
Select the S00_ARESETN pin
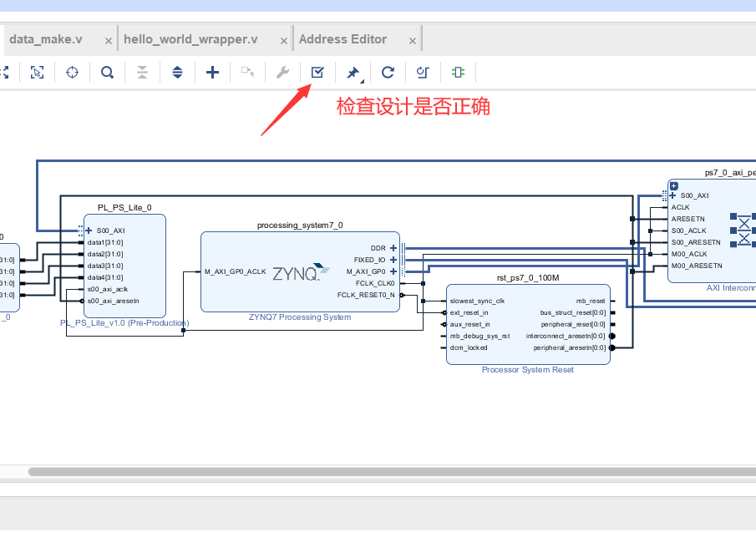pos(696,242)
